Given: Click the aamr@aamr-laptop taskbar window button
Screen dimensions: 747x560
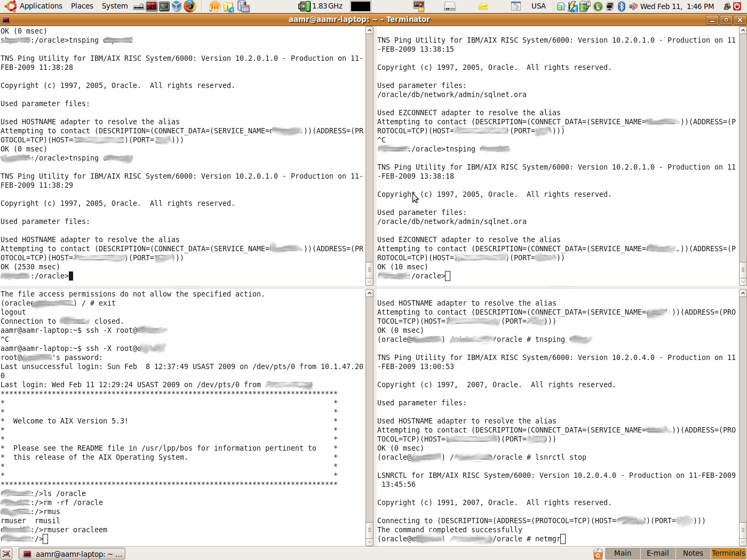Looking at the screenshot, I should 73,554.
